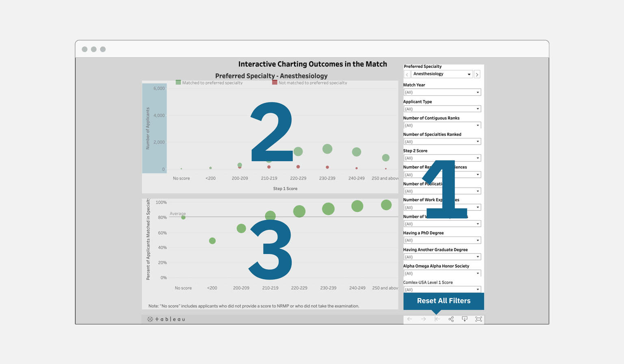Select the red 220-229 dot in the top chart
This screenshot has height=364, width=624.
coord(298,167)
